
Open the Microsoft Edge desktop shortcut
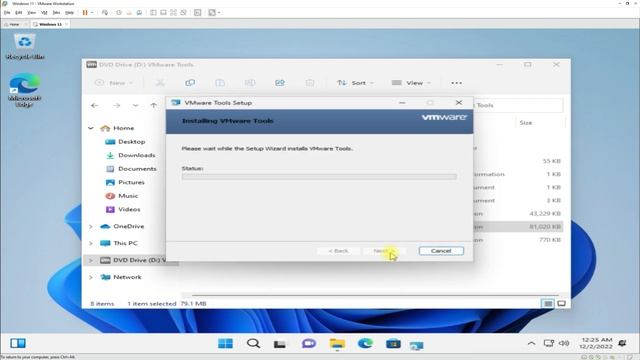[24, 90]
